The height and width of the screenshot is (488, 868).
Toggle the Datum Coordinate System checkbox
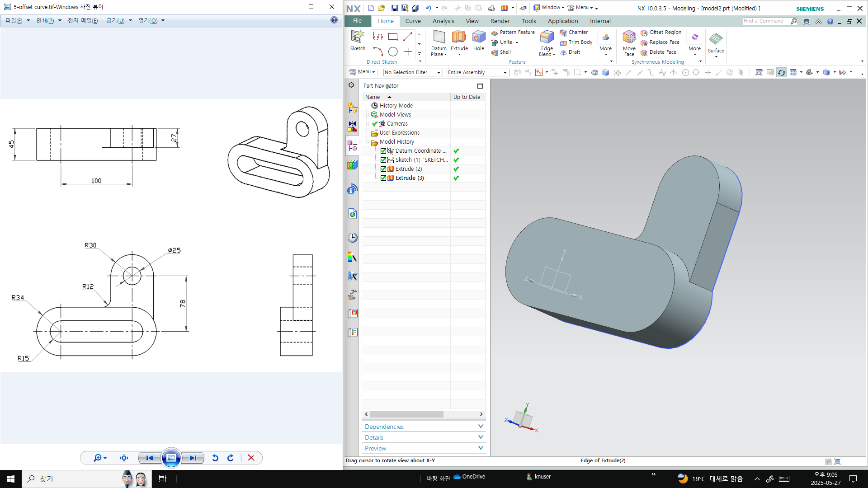383,151
